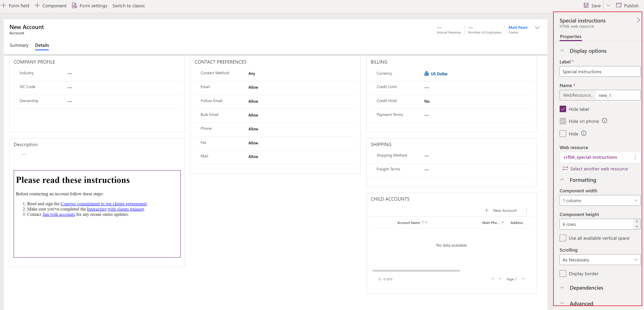The height and width of the screenshot is (310, 644).
Task: Click the Form field add icon
Action: click(4, 5)
